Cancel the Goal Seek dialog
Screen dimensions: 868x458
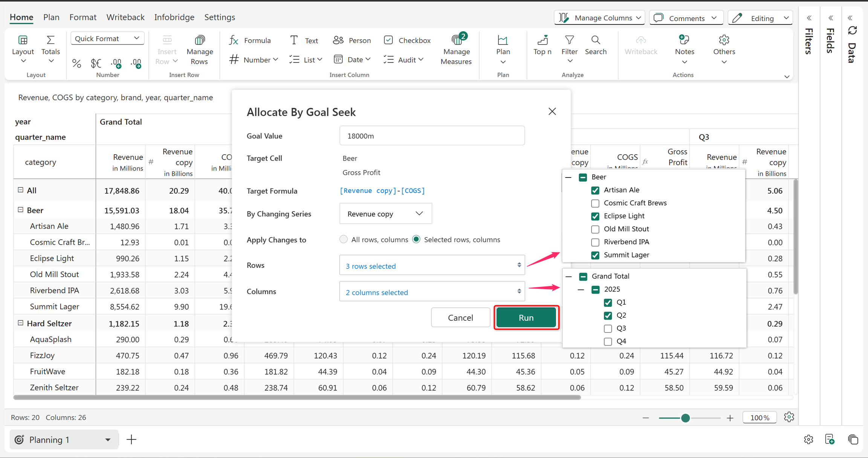click(460, 317)
